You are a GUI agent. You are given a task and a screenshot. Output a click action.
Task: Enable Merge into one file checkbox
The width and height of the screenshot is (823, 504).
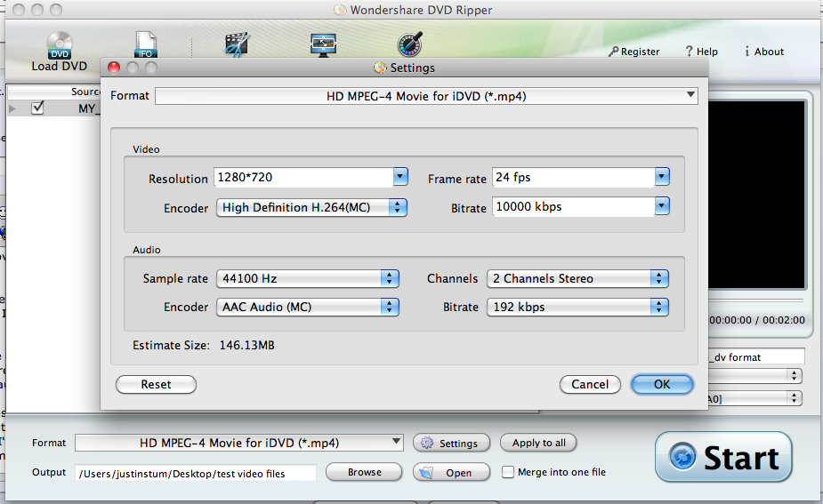pos(507,472)
